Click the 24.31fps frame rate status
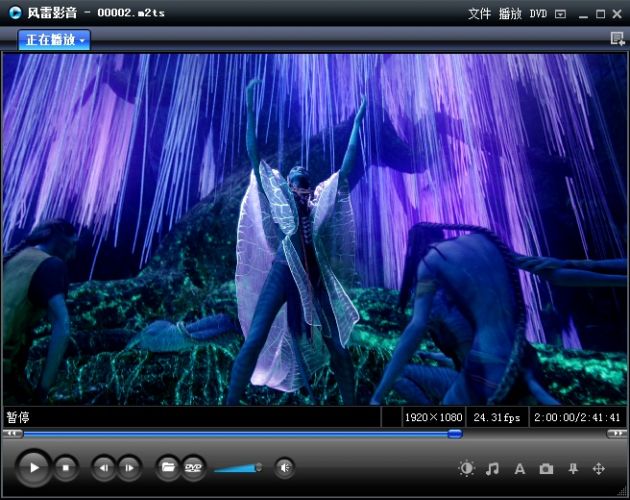The width and height of the screenshot is (630, 500). [497, 417]
